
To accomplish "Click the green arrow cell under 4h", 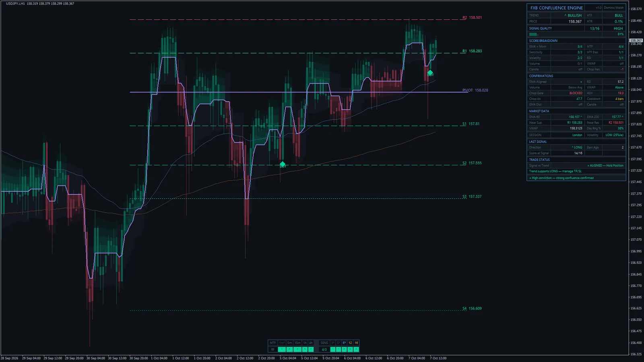I will (311, 349).
